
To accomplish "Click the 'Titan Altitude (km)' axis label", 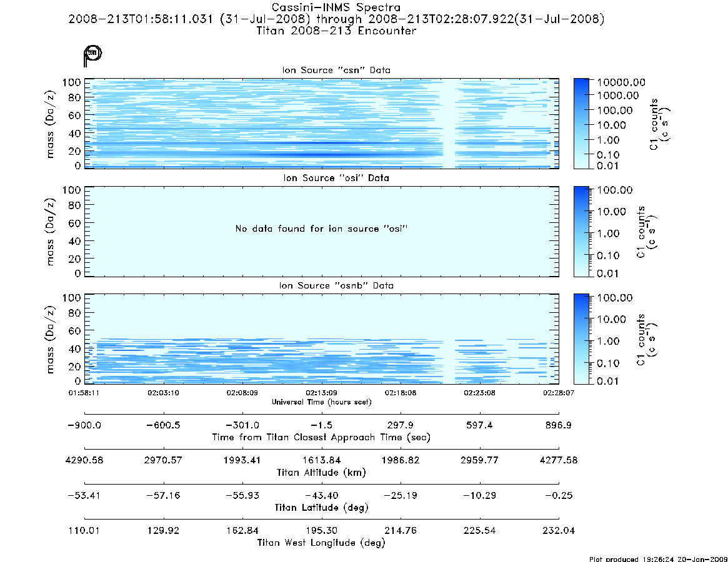I will [321, 473].
